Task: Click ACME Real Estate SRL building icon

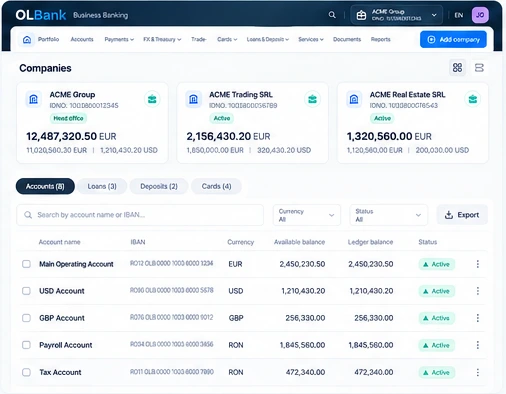Action: click(354, 99)
